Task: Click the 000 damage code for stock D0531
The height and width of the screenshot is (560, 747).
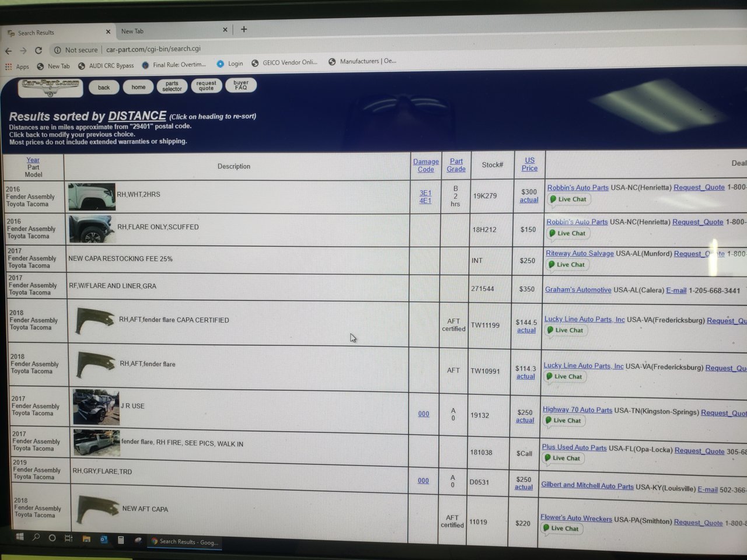Action: 423,481
